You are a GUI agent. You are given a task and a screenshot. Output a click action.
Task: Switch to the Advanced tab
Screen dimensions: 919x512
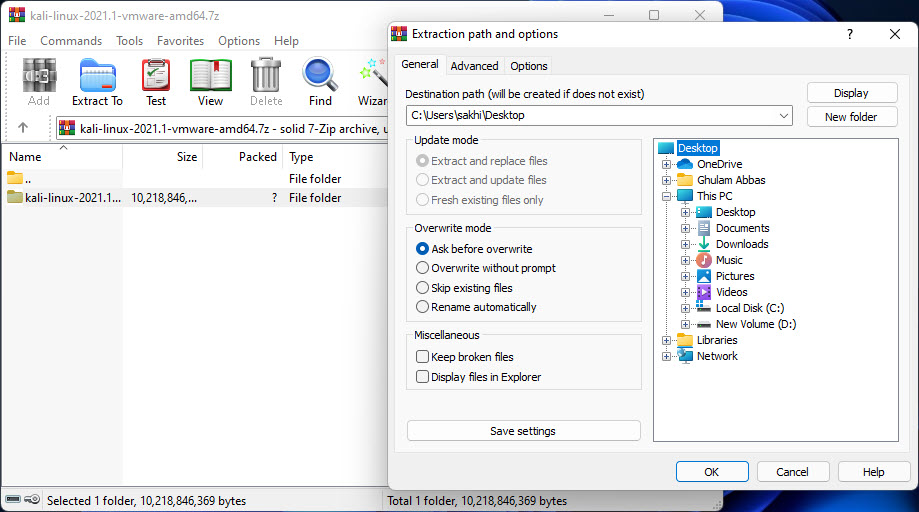pos(474,66)
